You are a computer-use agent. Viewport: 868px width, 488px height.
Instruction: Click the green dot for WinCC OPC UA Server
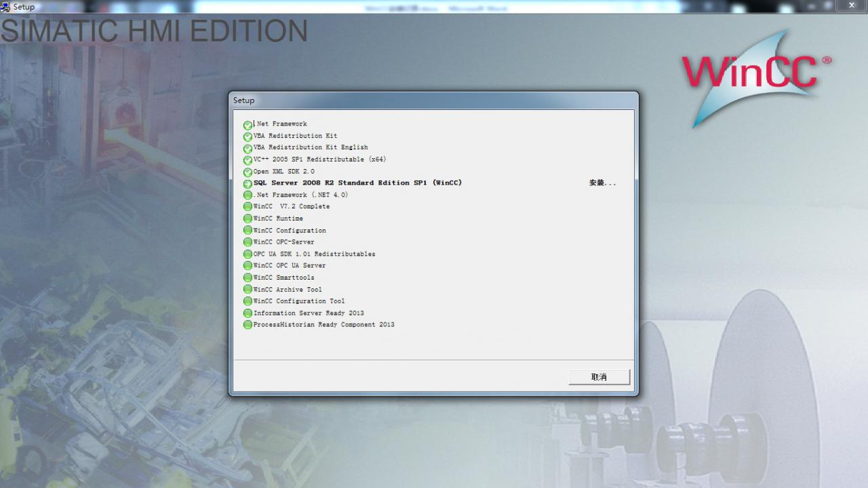[x=248, y=266]
